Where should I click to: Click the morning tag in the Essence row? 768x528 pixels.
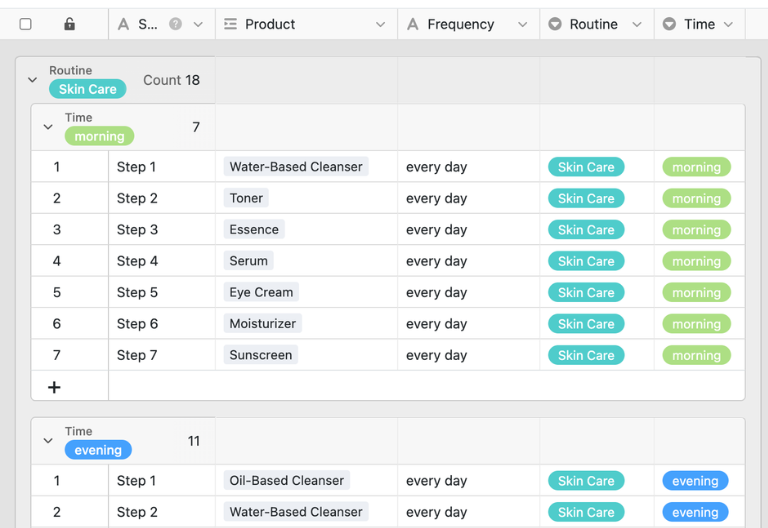tap(696, 230)
